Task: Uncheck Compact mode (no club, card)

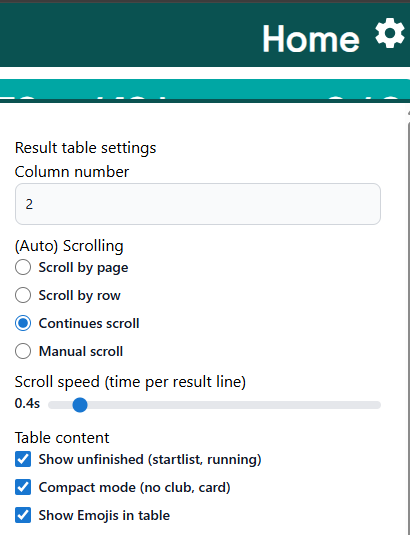Action: 23,487
